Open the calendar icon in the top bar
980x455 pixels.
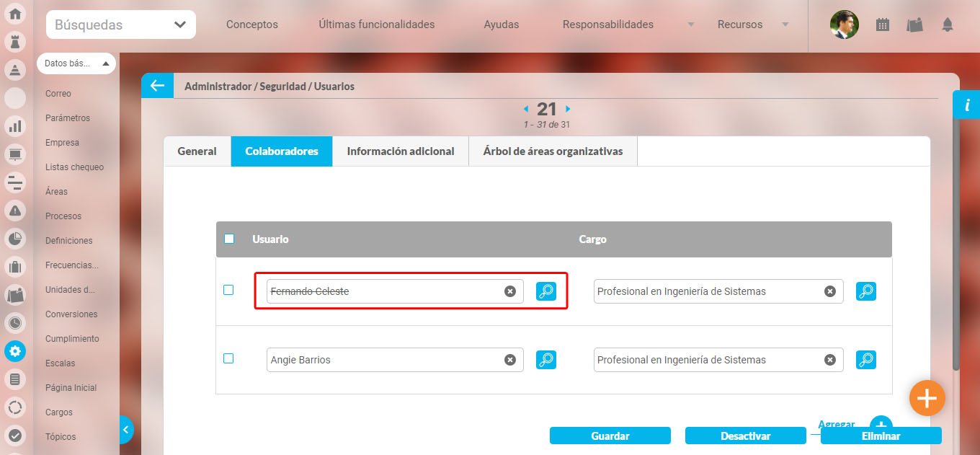point(882,25)
